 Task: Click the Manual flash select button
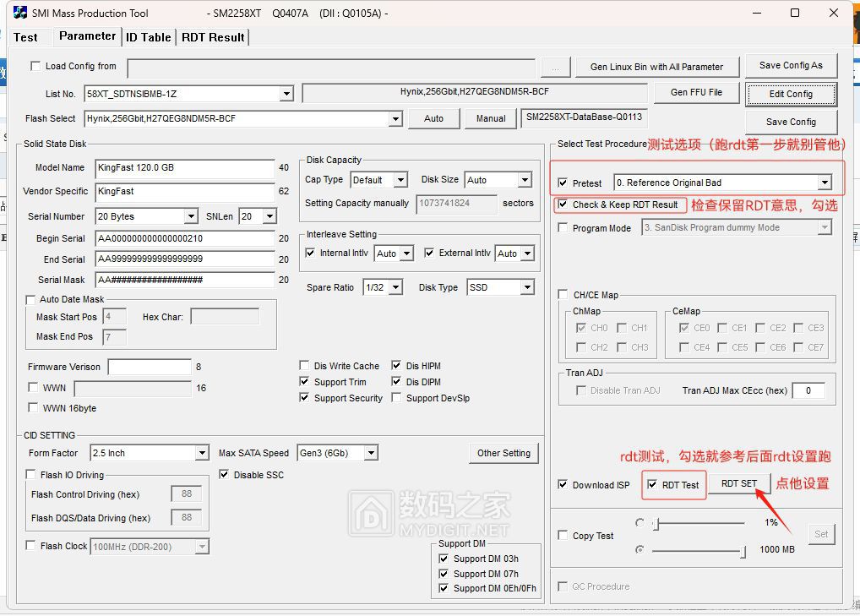click(490, 118)
